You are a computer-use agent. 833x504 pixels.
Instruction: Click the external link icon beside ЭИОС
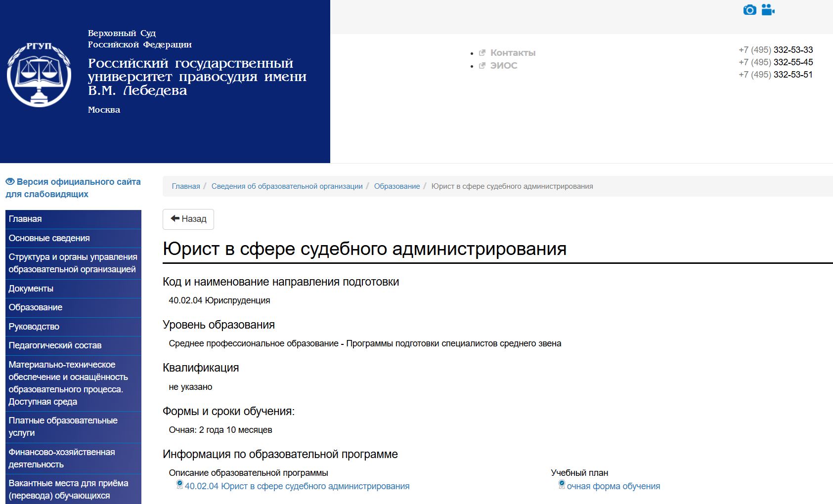[x=482, y=66]
